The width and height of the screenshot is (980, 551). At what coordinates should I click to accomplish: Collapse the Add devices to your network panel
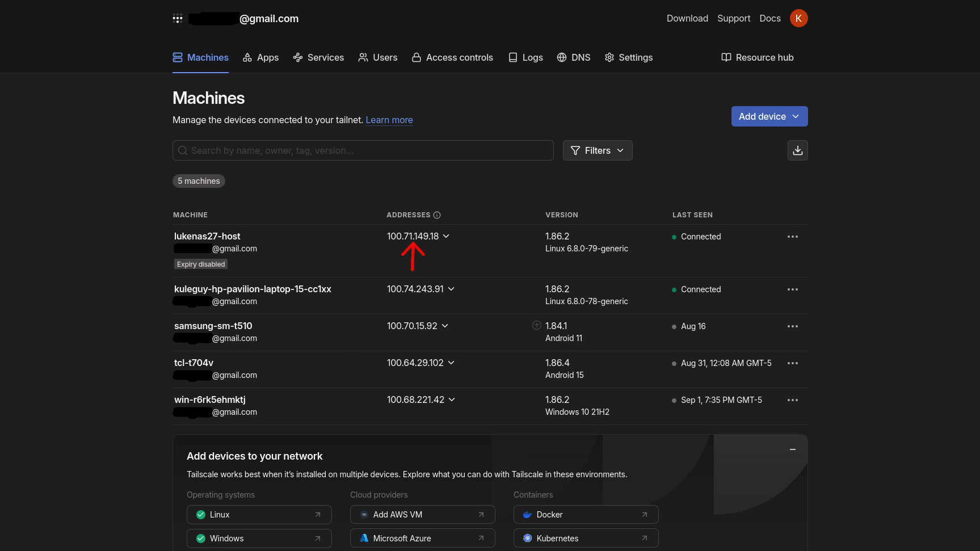tap(792, 449)
